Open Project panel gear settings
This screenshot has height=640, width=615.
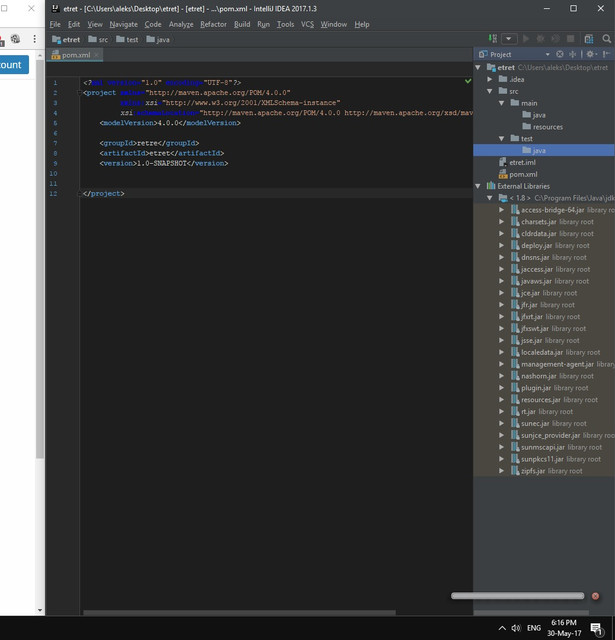click(x=591, y=54)
